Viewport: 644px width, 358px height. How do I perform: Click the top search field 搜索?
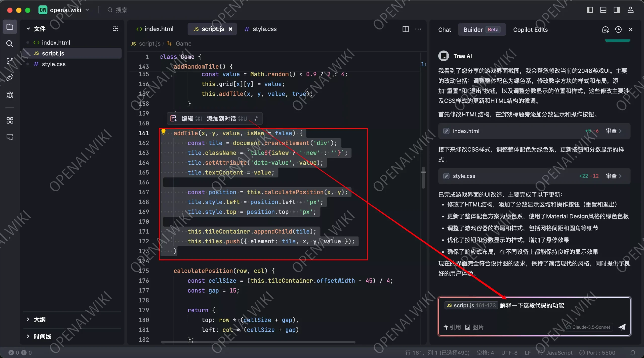point(117,10)
